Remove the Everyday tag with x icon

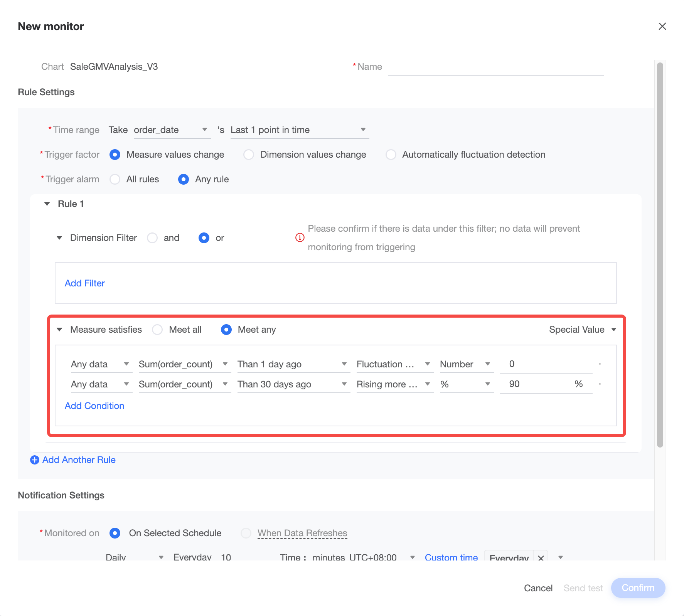541,557
